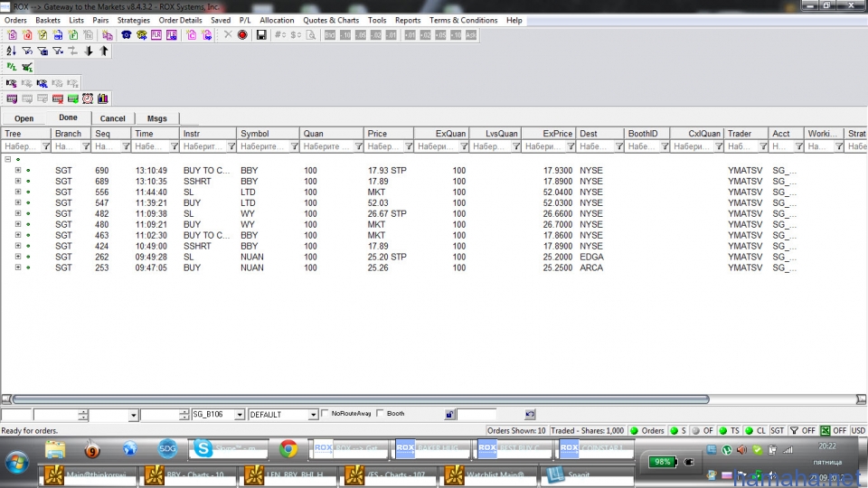
Task: Switch to the Cancel tab
Action: tap(112, 118)
